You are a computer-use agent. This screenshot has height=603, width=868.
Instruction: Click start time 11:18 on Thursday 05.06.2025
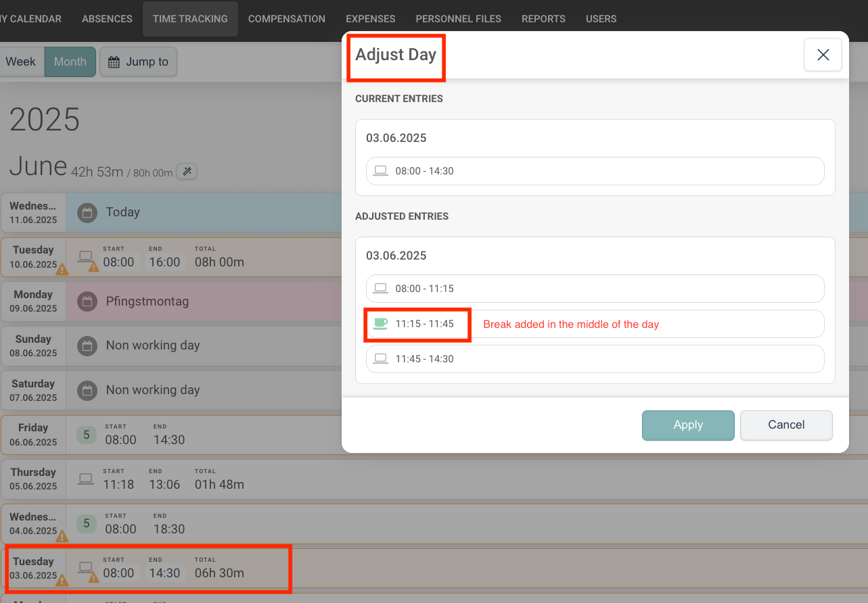click(x=119, y=485)
